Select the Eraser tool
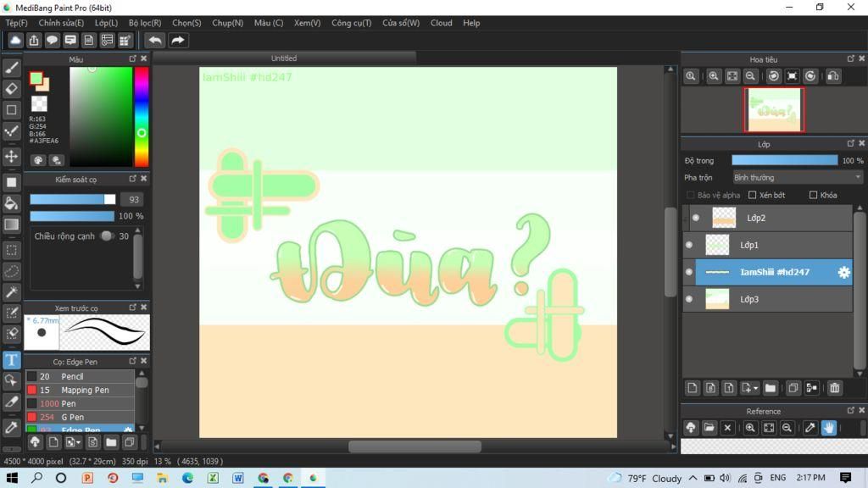Screen dimensions: 868x488 12,89
